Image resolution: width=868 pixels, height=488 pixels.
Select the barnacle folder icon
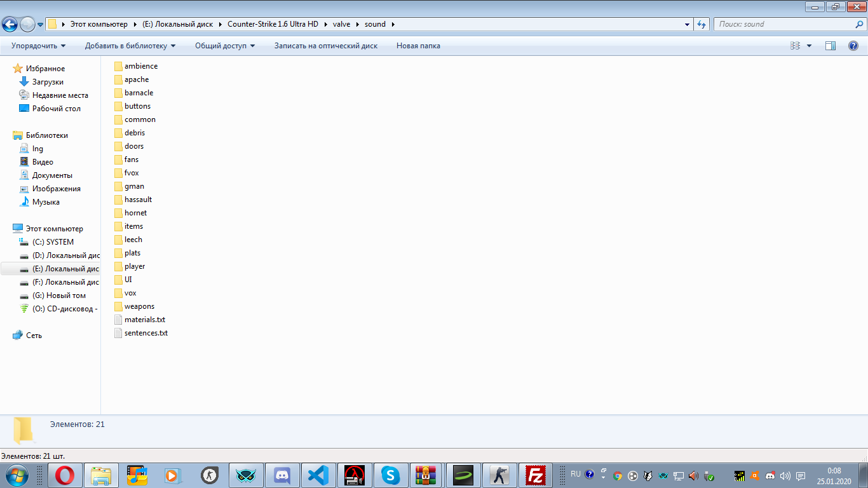click(118, 93)
